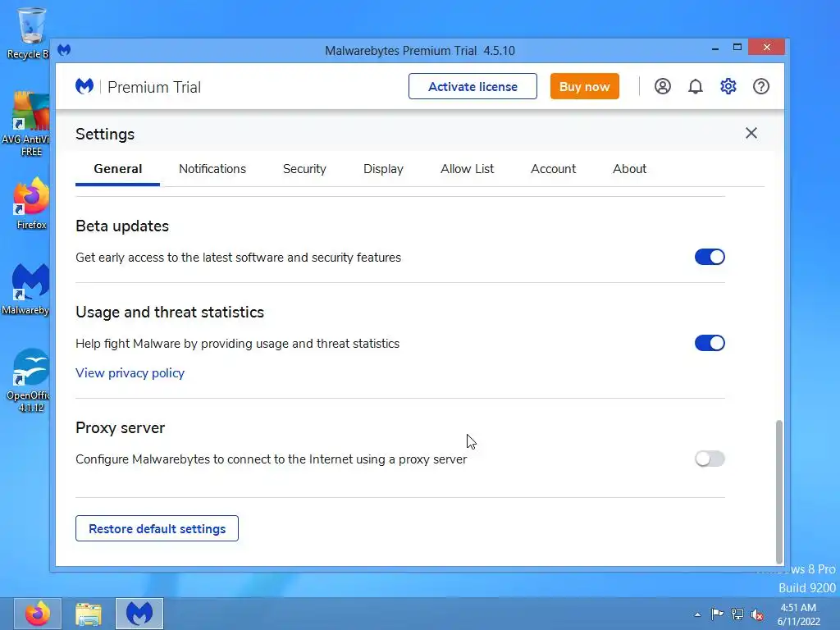Open the Security tab
This screenshot has width=840, height=630.
pos(304,169)
